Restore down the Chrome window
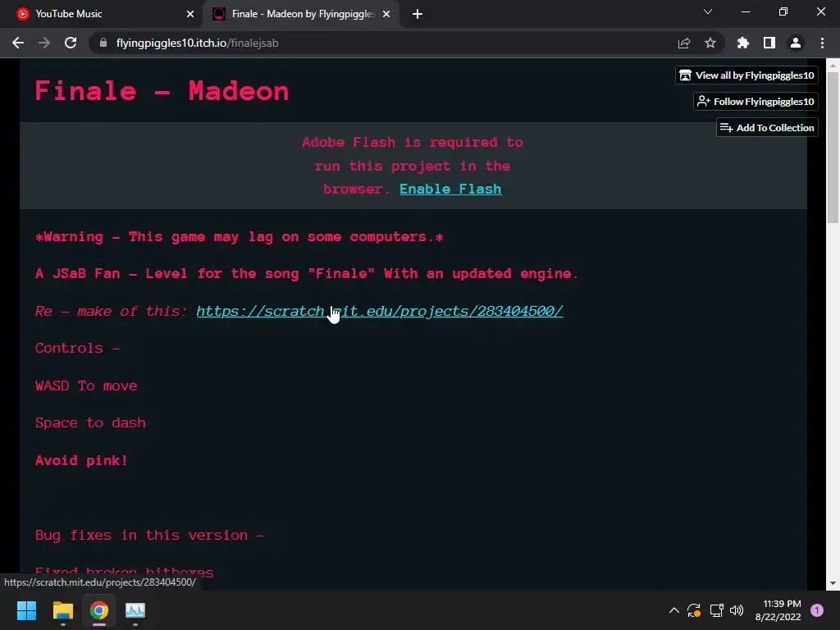Image resolution: width=840 pixels, height=630 pixels. coord(783,11)
